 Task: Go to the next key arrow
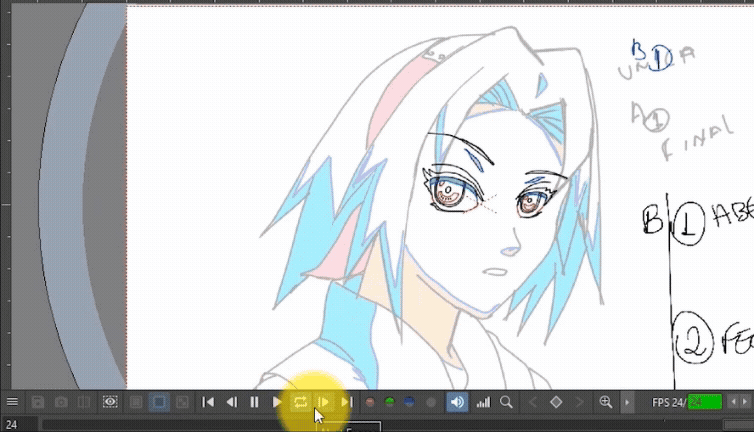tap(579, 402)
